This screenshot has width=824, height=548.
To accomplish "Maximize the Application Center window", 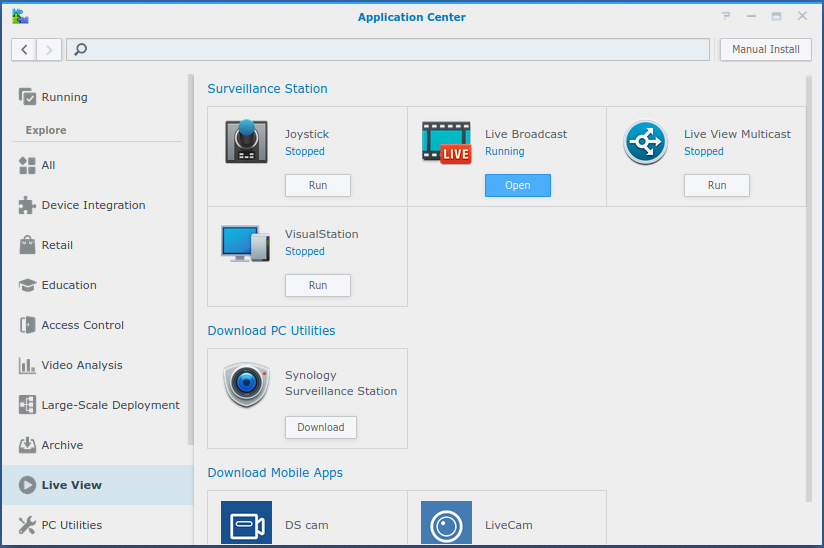I will (x=777, y=16).
